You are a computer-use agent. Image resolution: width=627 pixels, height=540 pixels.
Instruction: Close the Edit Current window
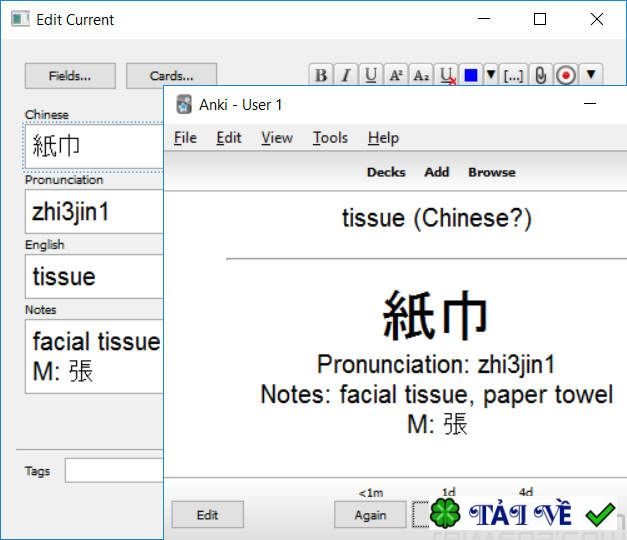[597, 19]
